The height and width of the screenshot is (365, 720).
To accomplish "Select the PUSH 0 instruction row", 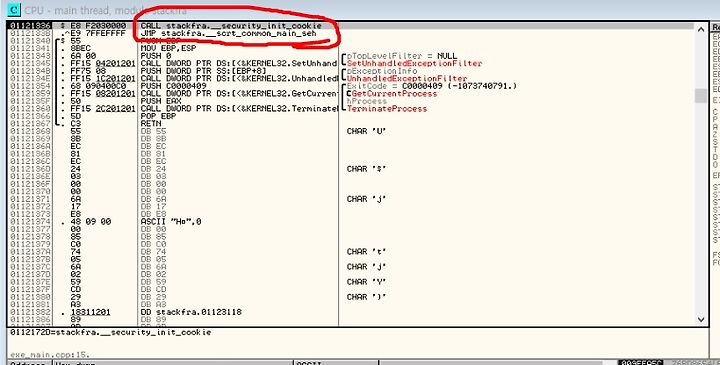I will pos(156,56).
